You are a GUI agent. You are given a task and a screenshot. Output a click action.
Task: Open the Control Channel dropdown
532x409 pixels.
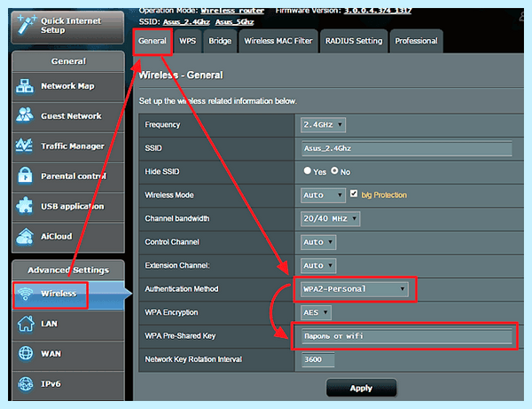click(318, 242)
